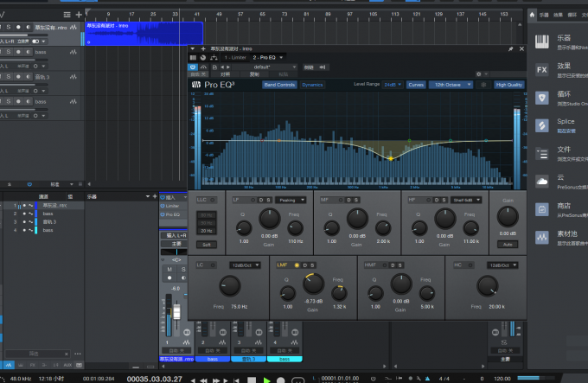
Task: Enable the HC high cut toggle
Action: 470,265
